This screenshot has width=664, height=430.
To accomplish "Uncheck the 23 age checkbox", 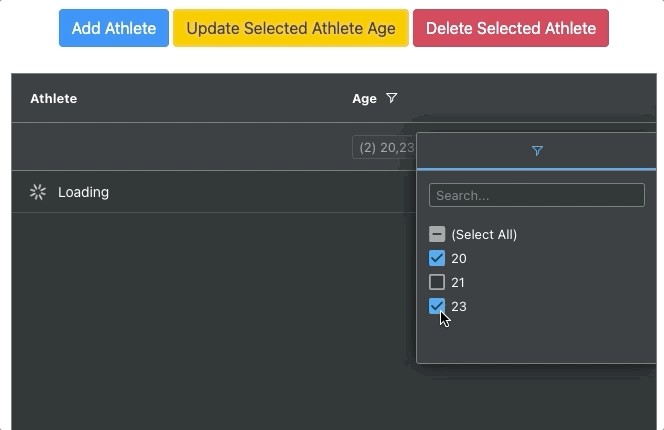I will (437, 306).
